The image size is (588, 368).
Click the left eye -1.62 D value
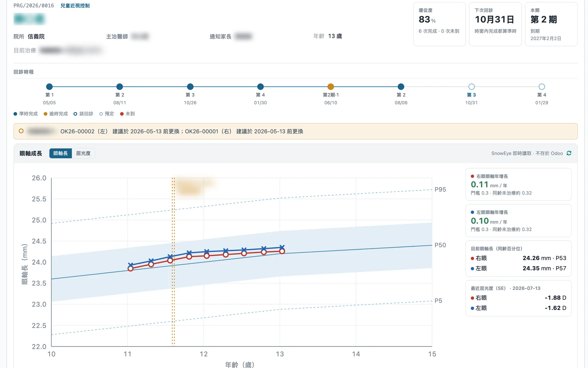pyautogui.click(x=555, y=308)
